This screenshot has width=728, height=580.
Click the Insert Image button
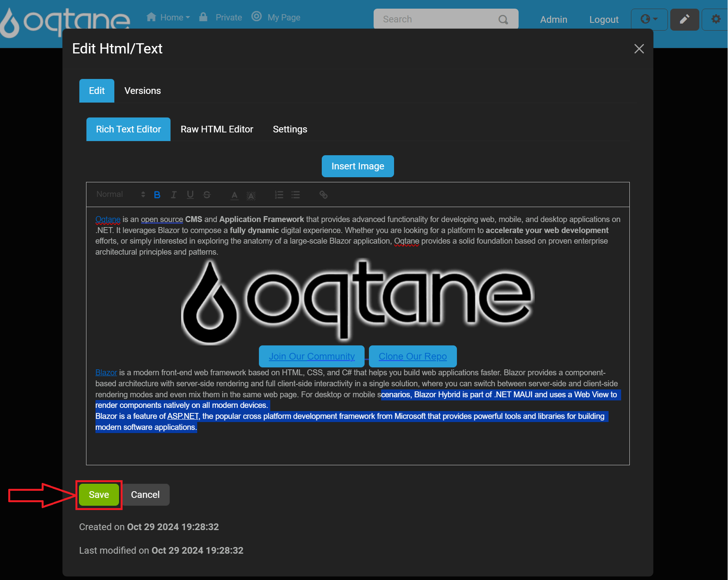[358, 166]
